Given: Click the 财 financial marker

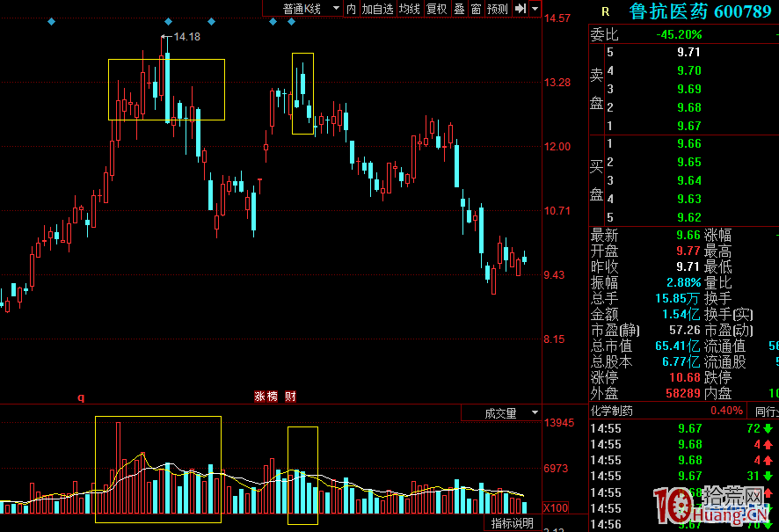Looking at the screenshot, I should pos(290,396).
